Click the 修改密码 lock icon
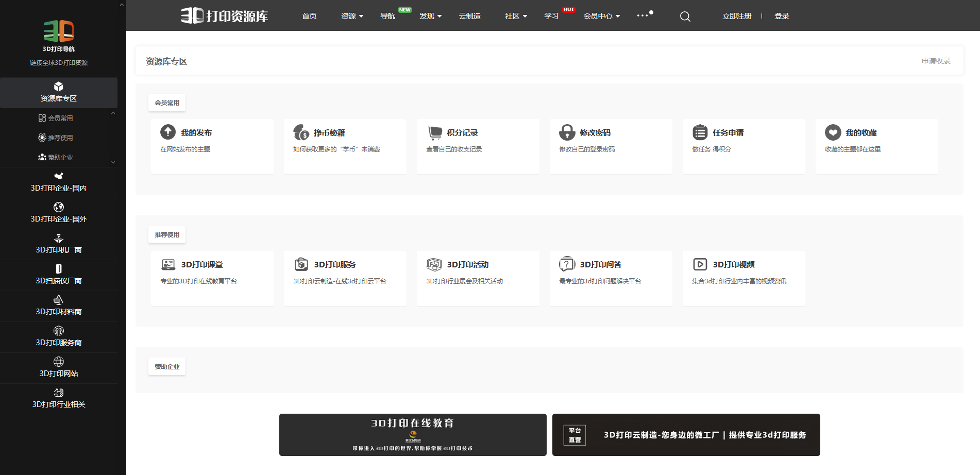This screenshot has width=980, height=475. click(x=567, y=132)
